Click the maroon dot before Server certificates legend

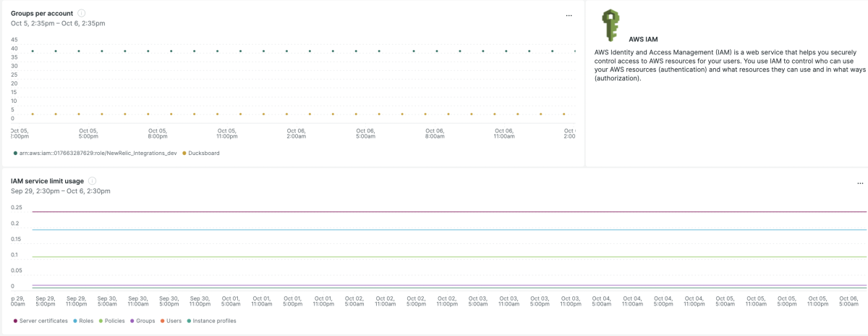click(15, 321)
